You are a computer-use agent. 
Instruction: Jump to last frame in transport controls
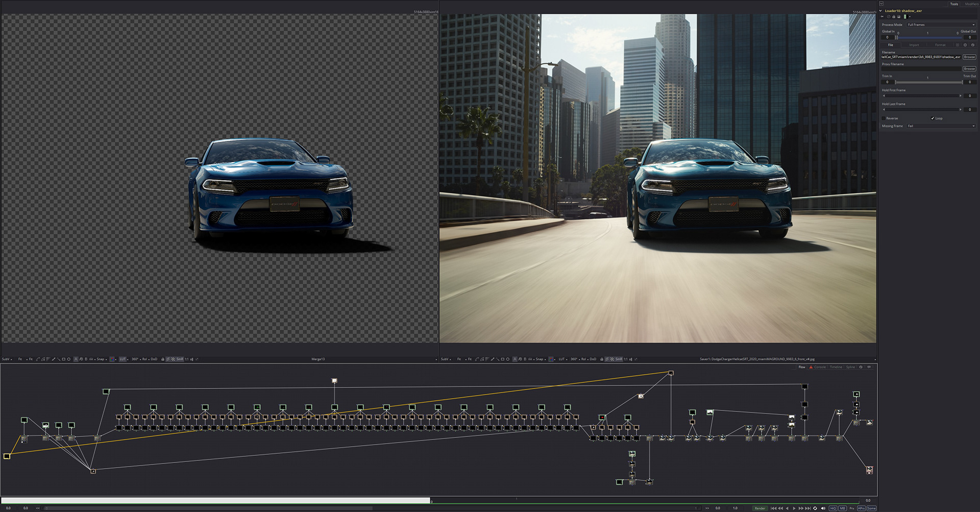(808, 508)
